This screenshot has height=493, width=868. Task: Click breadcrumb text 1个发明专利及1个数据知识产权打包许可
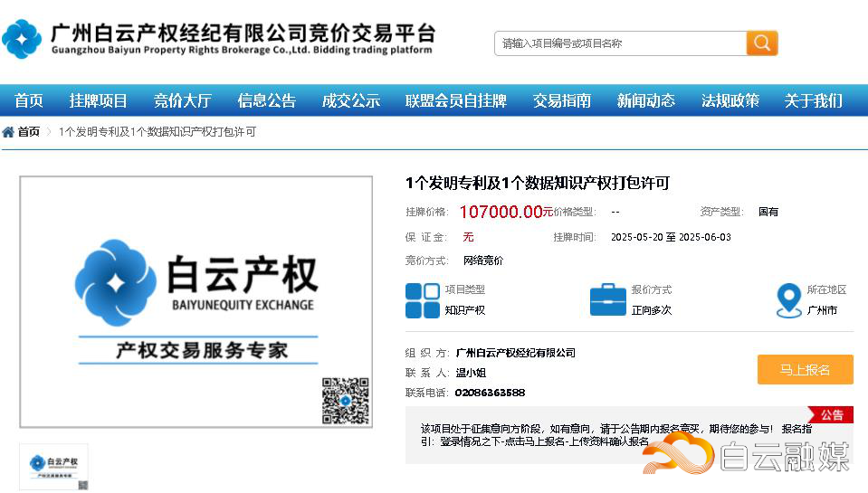[x=157, y=132]
